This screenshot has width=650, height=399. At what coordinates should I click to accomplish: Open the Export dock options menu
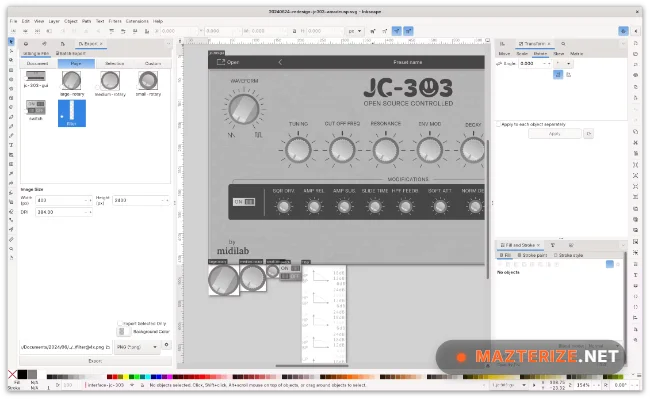tap(168, 44)
